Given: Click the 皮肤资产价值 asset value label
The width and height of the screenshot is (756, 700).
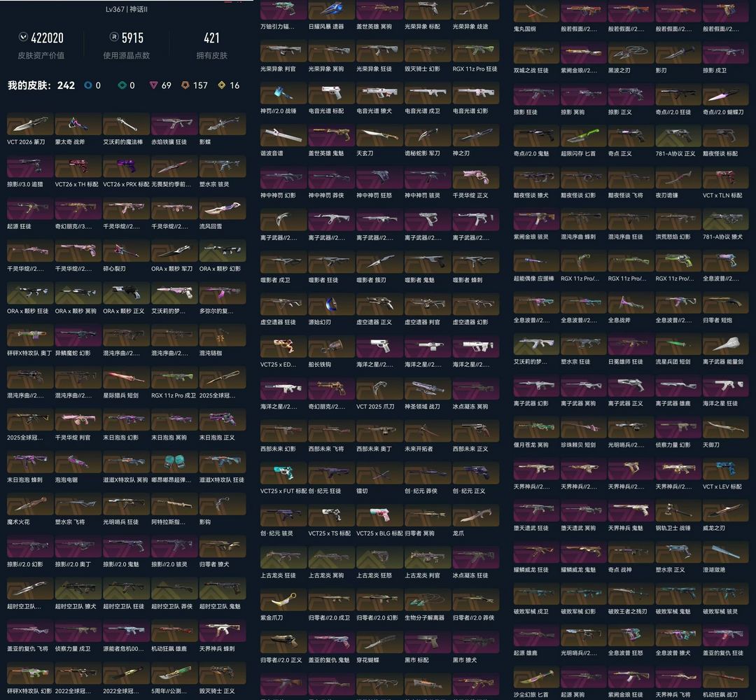Looking at the screenshot, I should [41, 55].
